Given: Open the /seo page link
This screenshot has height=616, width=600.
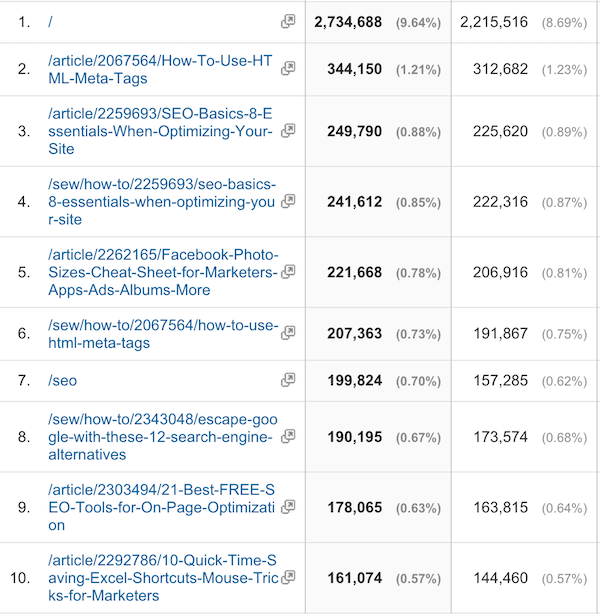Looking at the screenshot, I should 62,380.
